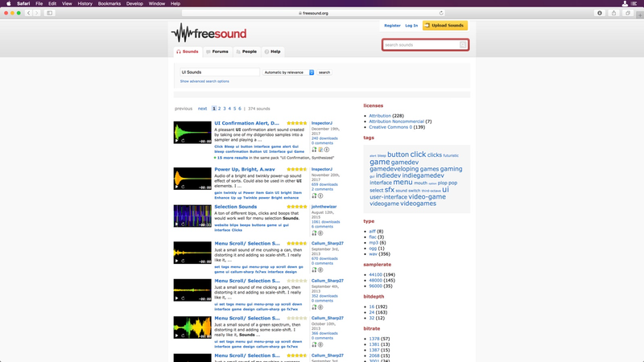Click the UI Sounds search query field

(x=220, y=72)
